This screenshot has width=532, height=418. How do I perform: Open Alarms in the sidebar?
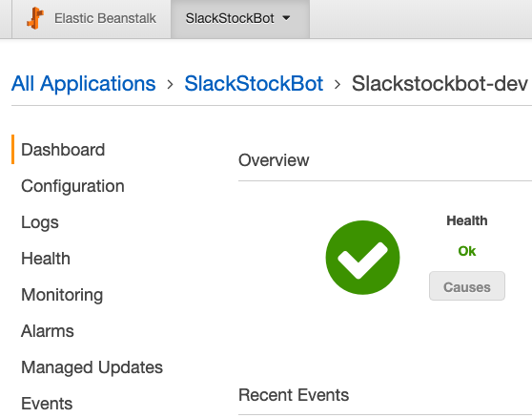click(x=48, y=331)
